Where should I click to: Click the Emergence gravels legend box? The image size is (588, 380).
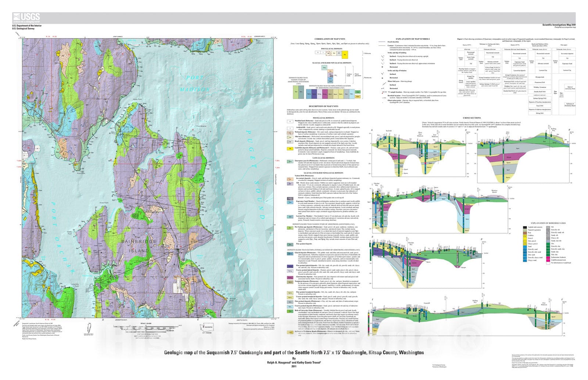290,161
